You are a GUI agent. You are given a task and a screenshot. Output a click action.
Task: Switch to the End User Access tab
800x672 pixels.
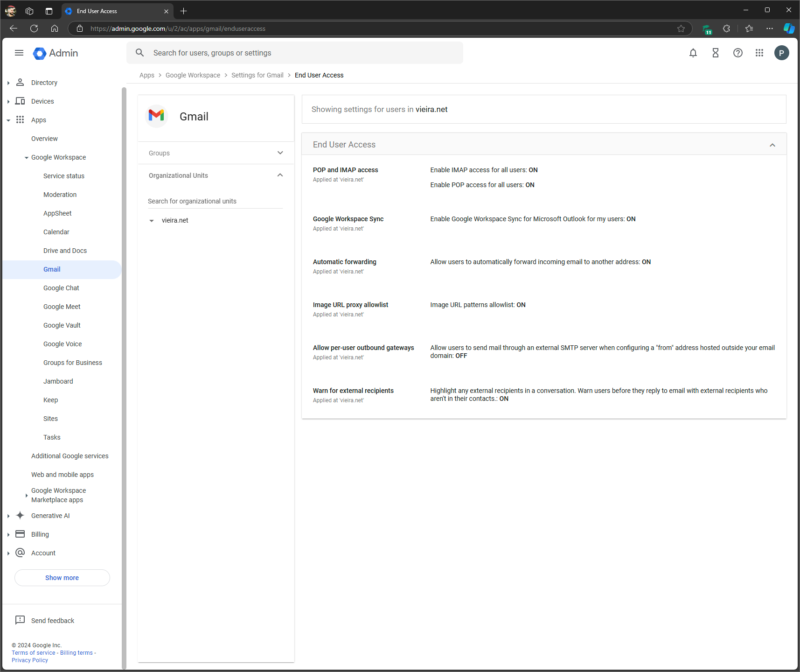click(117, 11)
